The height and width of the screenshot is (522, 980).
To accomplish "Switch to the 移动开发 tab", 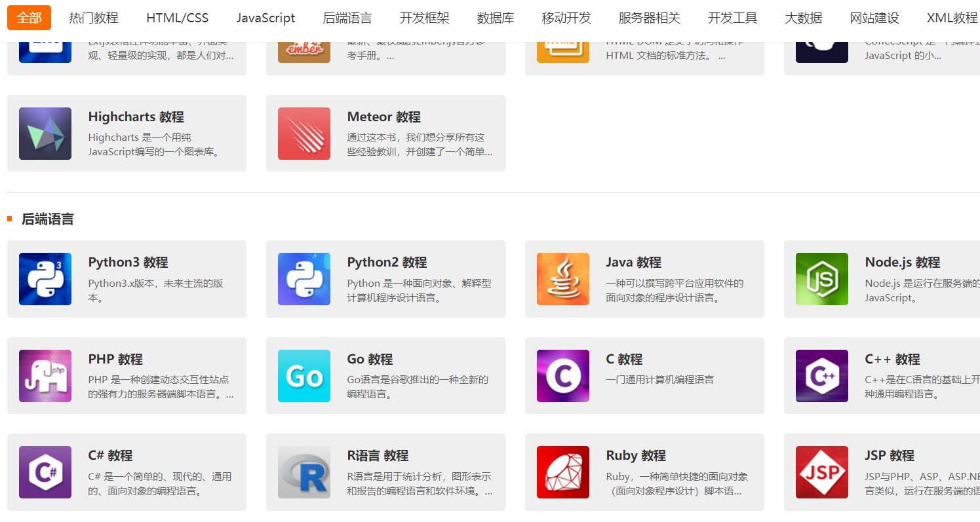I will (566, 18).
